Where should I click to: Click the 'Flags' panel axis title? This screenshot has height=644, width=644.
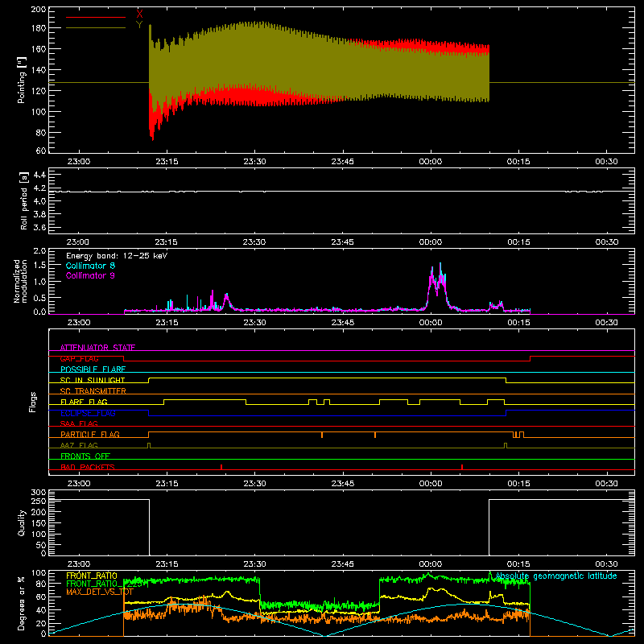[33, 402]
